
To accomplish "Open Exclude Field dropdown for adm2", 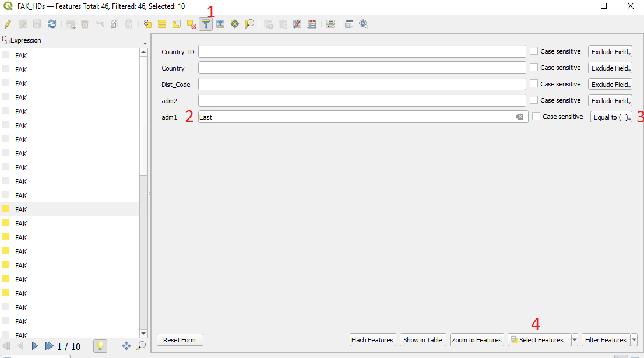I will click(610, 101).
